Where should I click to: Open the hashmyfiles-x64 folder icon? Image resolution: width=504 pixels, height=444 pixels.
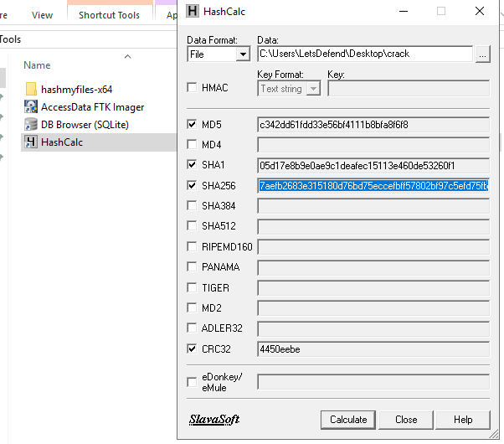(x=31, y=89)
